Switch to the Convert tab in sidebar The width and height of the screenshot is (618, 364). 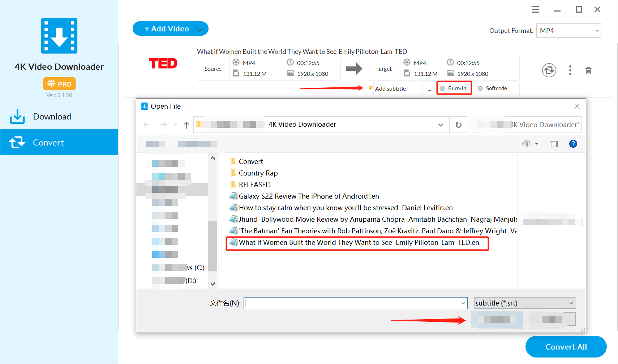[48, 143]
